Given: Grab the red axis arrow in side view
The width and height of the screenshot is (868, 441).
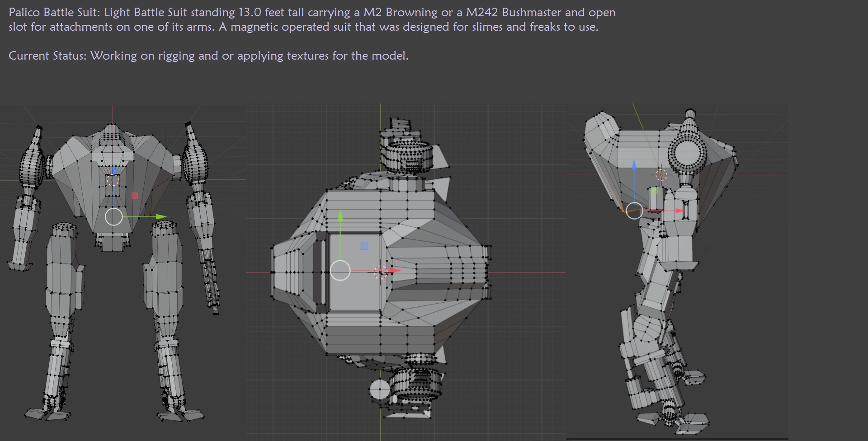Looking at the screenshot, I should click(680, 211).
